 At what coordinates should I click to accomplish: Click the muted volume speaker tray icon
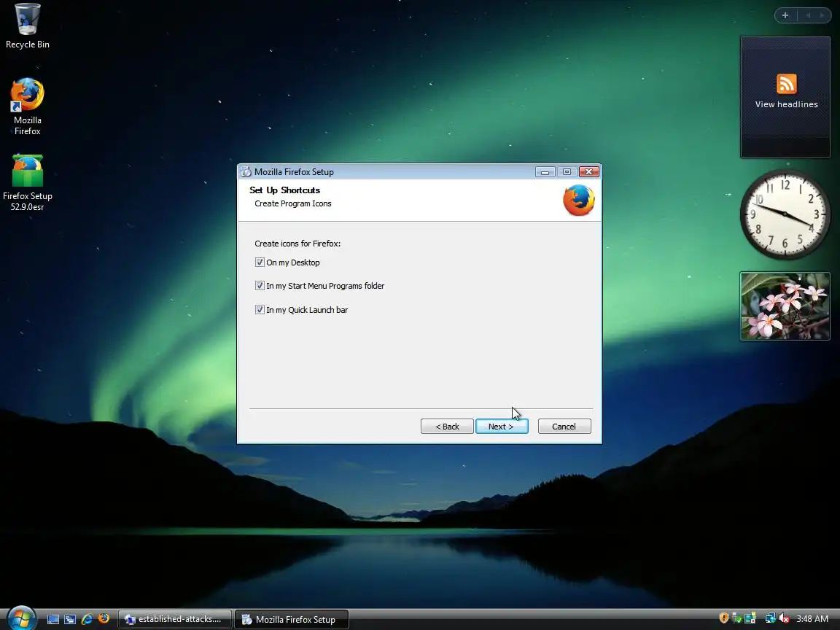[784, 618]
